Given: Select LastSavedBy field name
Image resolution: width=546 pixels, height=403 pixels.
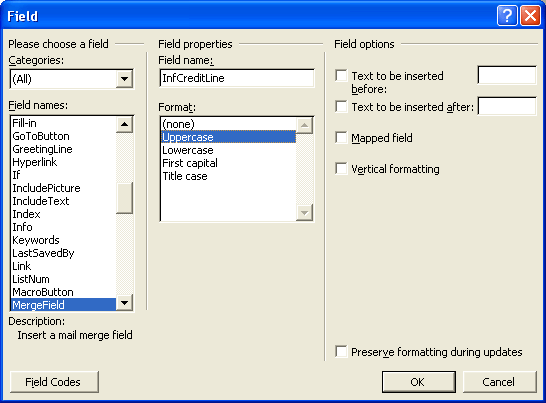Looking at the screenshot, I should pyautogui.click(x=64, y=253).
